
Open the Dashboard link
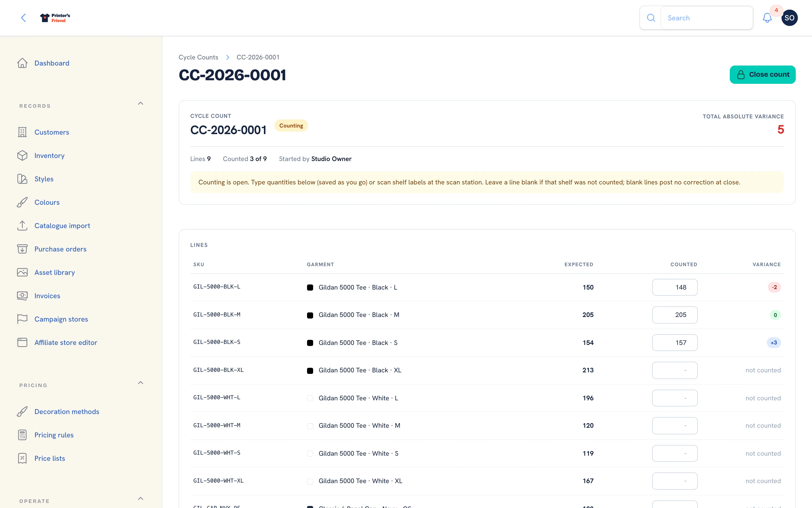tap(52, 63)
